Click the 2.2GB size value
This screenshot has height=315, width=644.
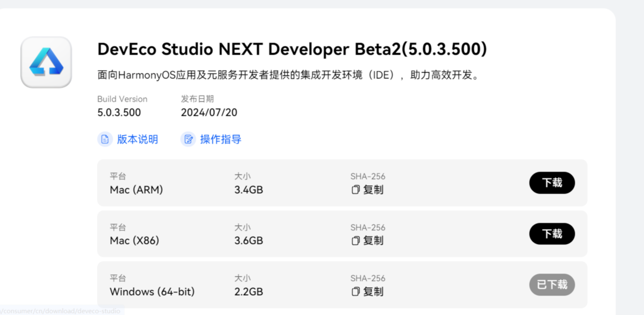248,292
